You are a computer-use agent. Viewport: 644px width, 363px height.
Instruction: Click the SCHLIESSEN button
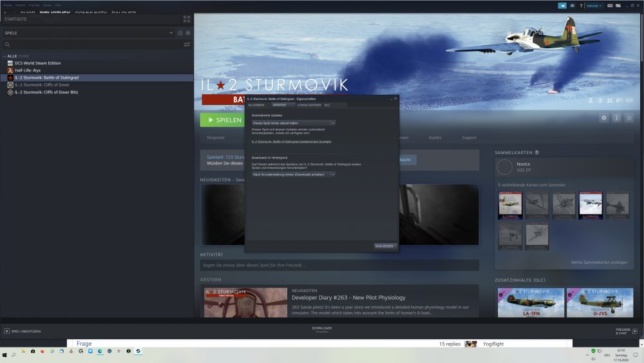tap(384, 246)
